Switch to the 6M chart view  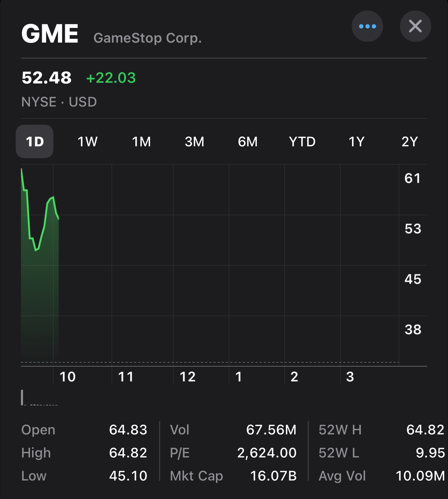click(248, 142)
